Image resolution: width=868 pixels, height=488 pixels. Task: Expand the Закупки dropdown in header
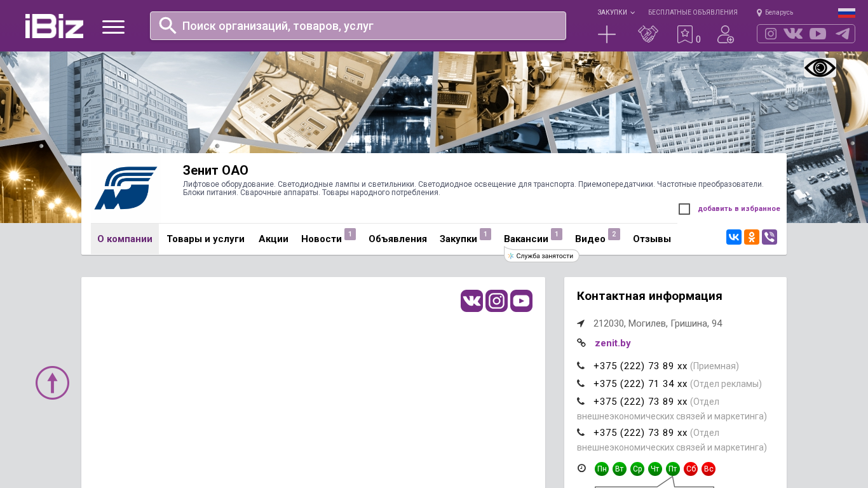click(x=616, y=12)
